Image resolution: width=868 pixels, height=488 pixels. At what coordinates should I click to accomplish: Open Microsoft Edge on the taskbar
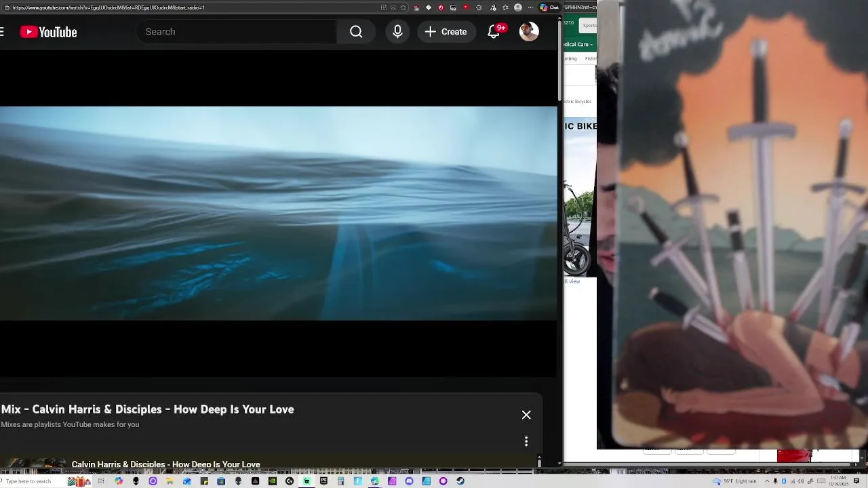(375, 481)
